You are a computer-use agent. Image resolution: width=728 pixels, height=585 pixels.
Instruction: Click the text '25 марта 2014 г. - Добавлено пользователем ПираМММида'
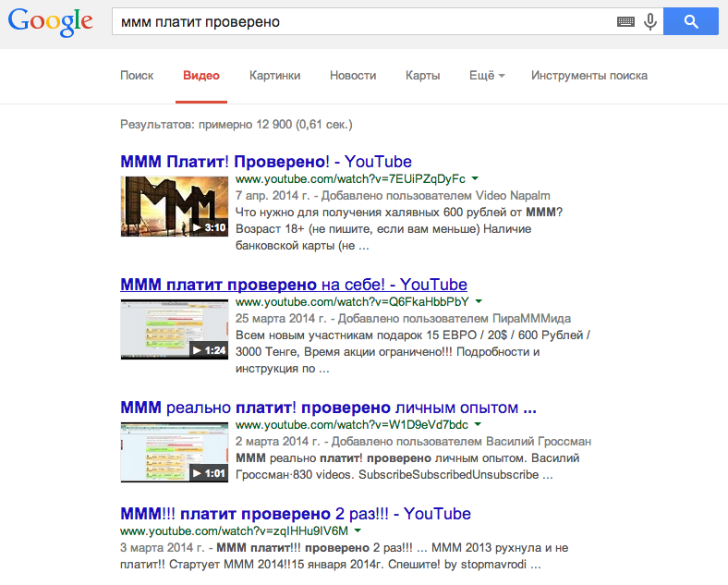coord(403,319)
